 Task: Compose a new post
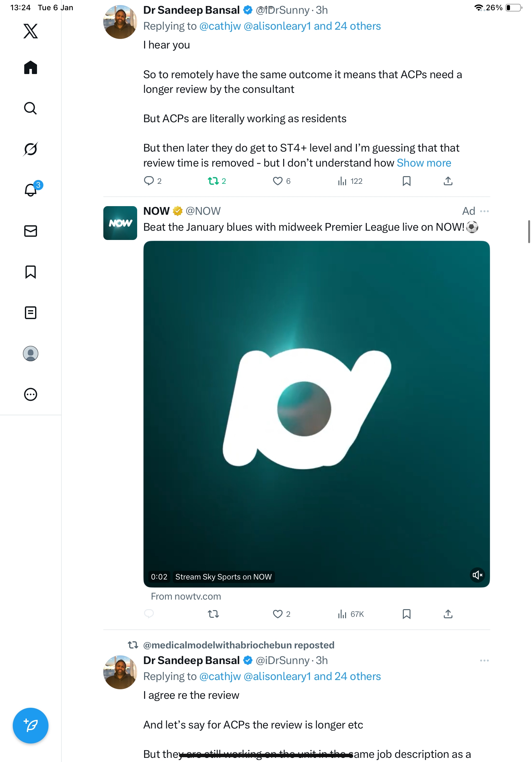pyautogui.click(x=31, y=725)
